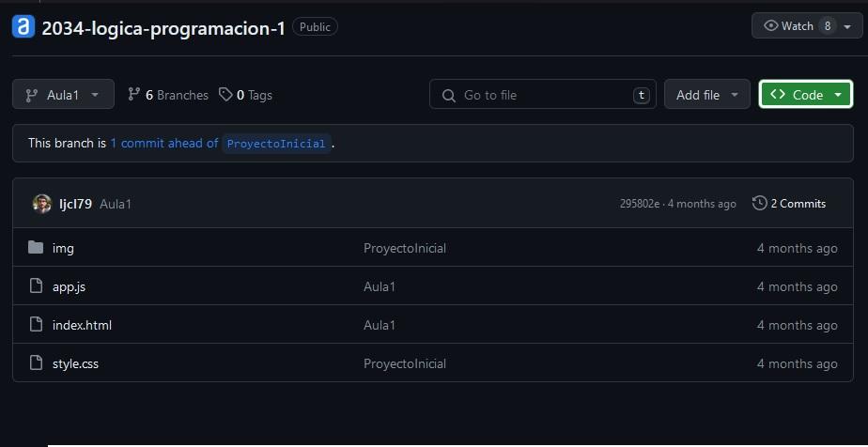The height and width of the screenshot is (447, 868).
Task: Open the Add file dropdown
Action: click(x=706, y=95)
